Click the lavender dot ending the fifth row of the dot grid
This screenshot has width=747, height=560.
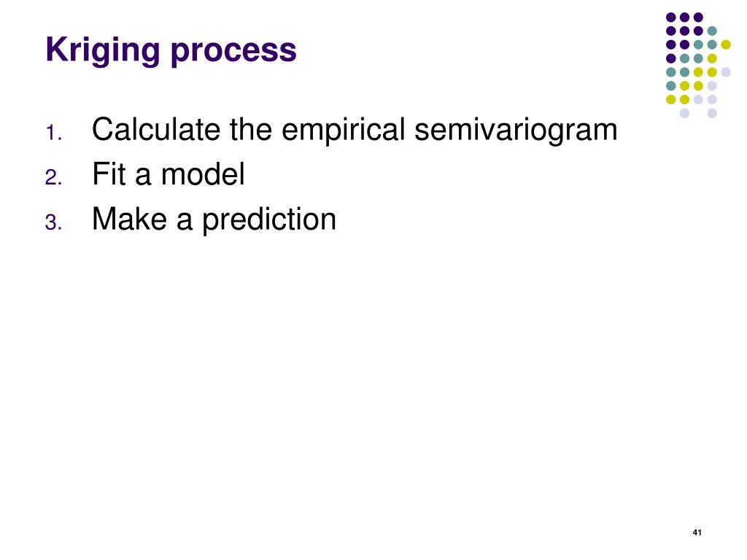coord(726,72)
